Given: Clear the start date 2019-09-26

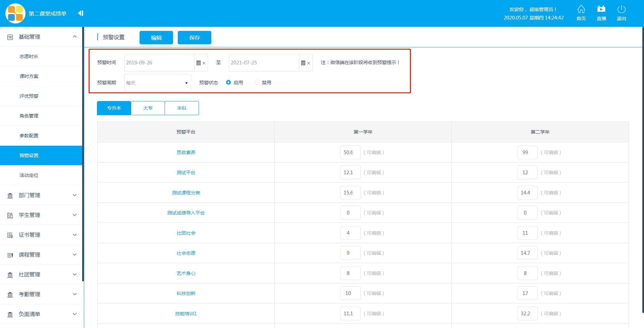Looking at the screenshot, I should (x=204, y=63).
